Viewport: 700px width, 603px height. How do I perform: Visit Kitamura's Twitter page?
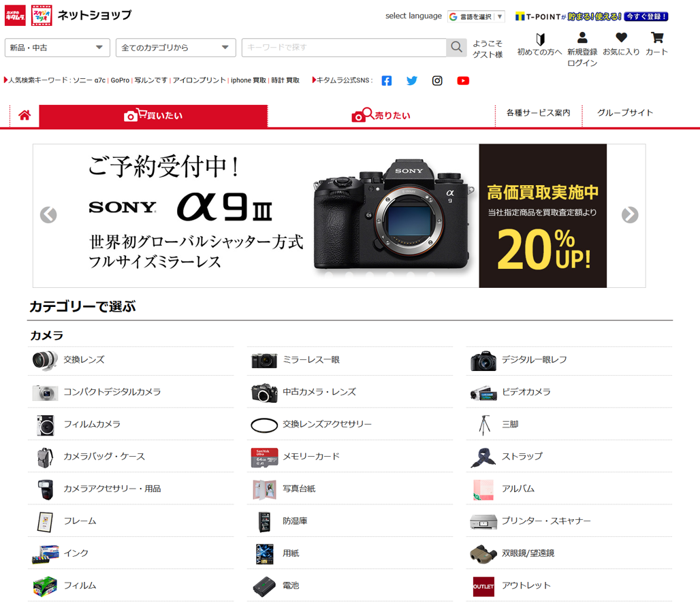click(412, 81)
